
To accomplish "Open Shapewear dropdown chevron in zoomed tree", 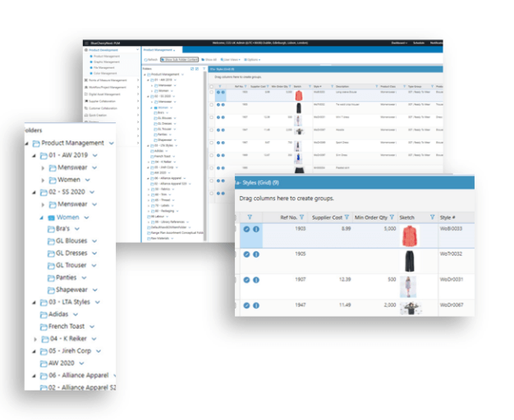I will [x=95, y=290].
